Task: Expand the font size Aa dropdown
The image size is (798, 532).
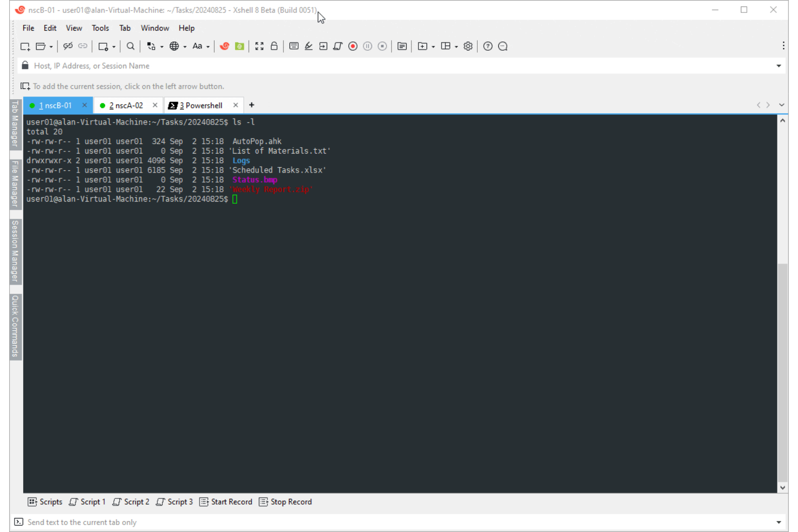Action: [208, 46]
